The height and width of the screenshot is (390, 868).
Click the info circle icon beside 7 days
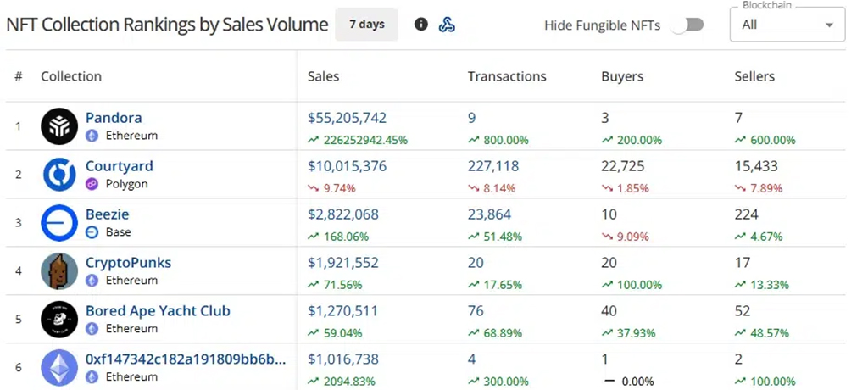tap(421, 25)
